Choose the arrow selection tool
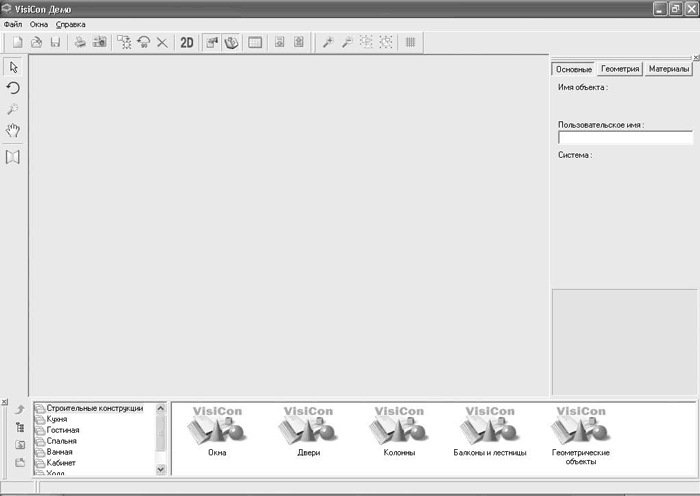This screenshot has width=700, height=496. 13,67
